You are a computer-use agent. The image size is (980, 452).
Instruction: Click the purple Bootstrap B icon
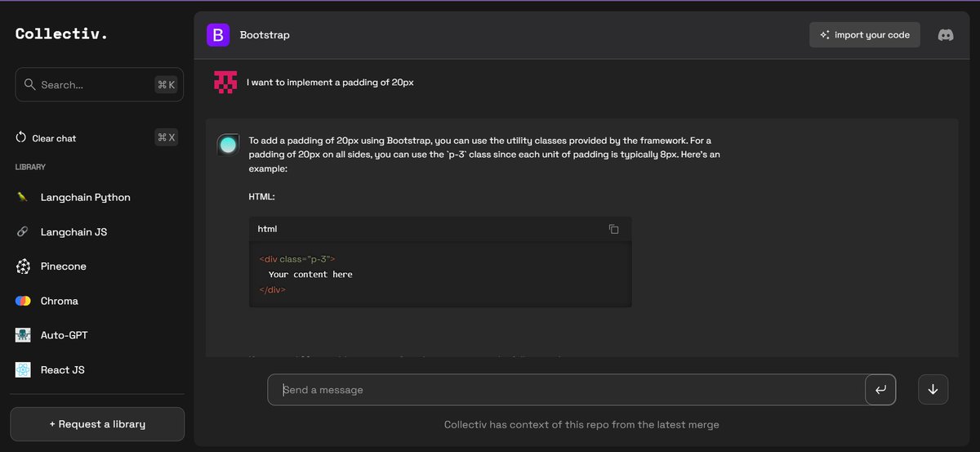(x=218, y=35)
